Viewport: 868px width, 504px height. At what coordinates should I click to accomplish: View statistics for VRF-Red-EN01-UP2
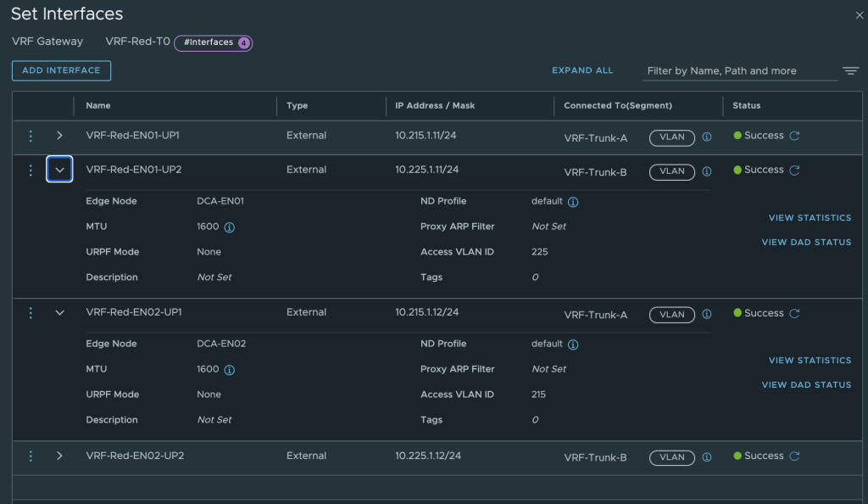click(810, 218)
